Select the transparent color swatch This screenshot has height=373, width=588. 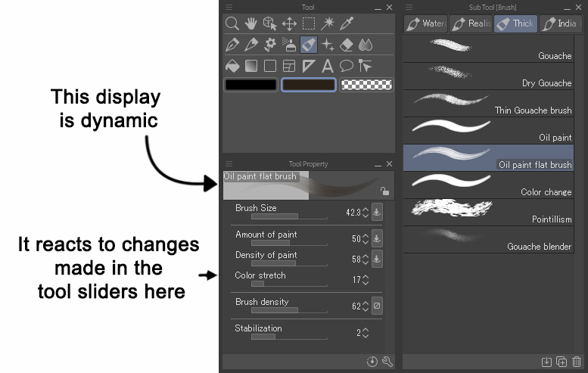pos(366,85)
